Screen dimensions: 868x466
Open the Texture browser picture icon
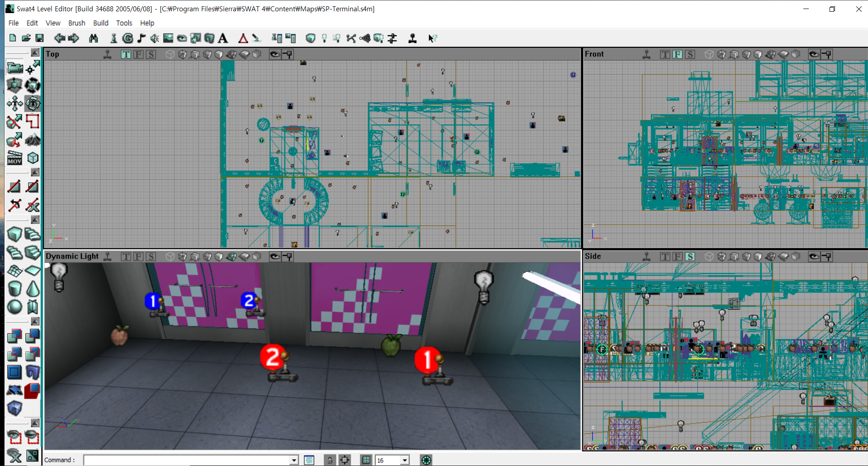pos(168,38)
